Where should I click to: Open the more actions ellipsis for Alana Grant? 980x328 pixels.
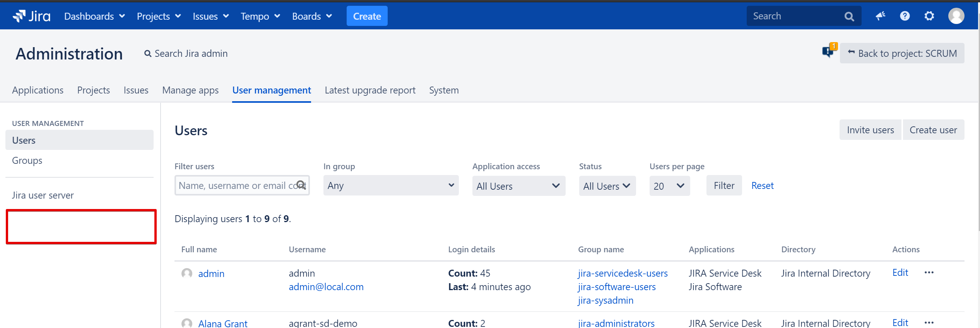coord(929,322)
